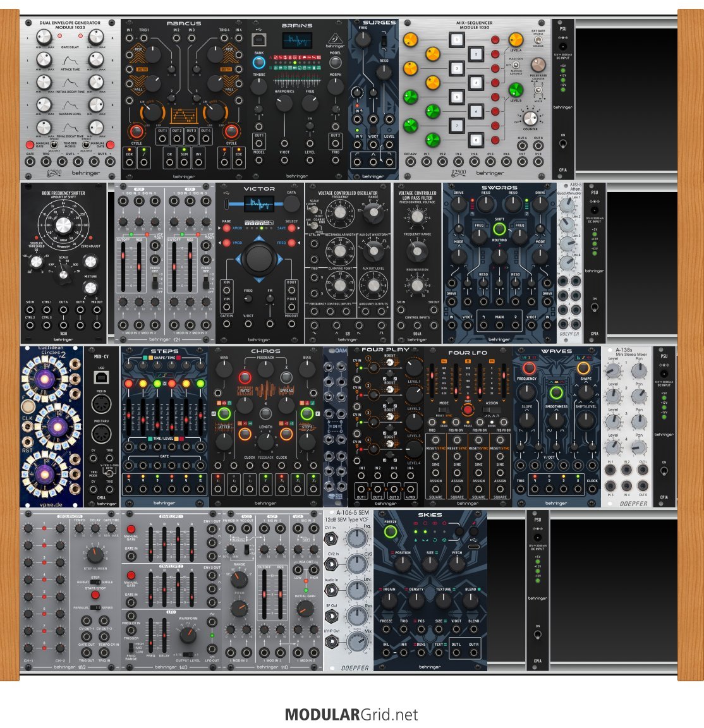The width and height of the screenshot is (704, 728).
Task: Click the Brains waveform display screen
Action: 297,40
